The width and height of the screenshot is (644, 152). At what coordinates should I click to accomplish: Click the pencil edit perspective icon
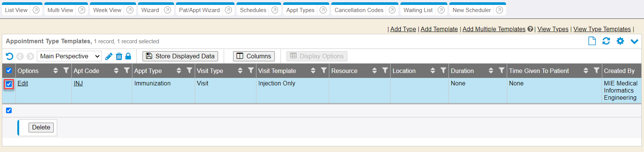[109, 56]
